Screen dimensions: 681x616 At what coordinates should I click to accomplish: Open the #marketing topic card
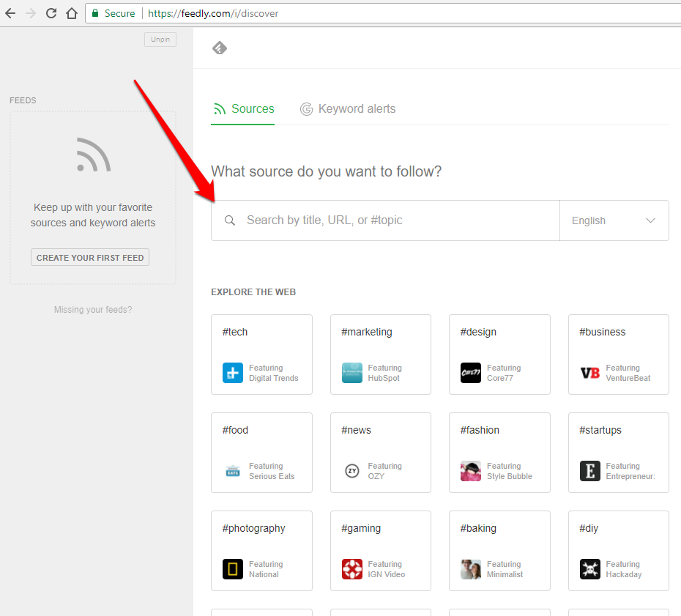coord(380,355)
